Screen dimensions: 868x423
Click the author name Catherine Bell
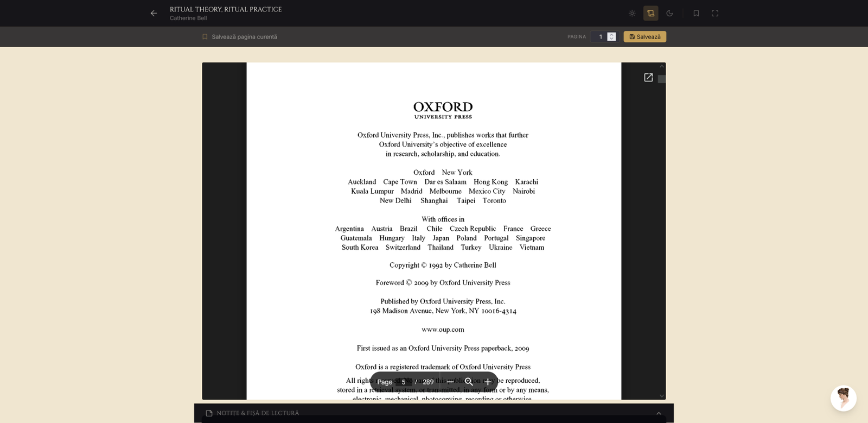click(x=188, y=18)
